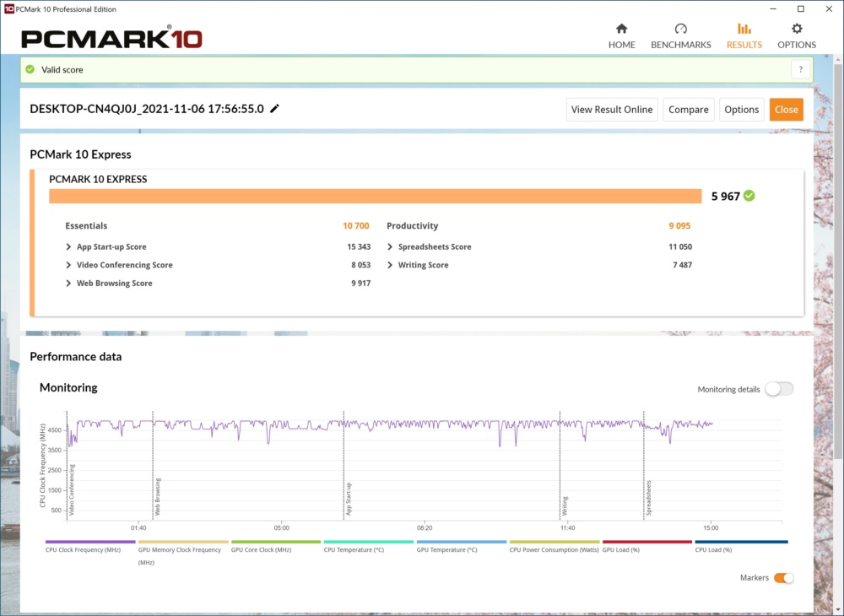
Task: Click the Performance data heading
Action: [75, 357]
